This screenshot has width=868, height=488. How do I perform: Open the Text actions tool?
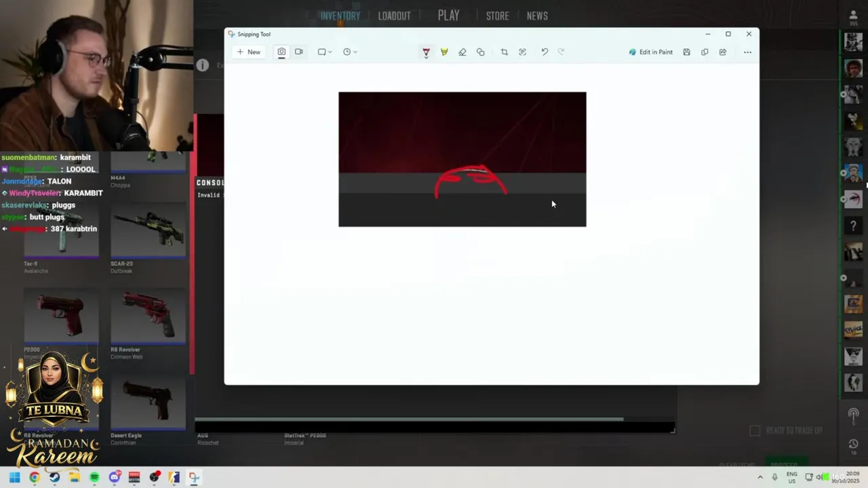click(522, 52)
